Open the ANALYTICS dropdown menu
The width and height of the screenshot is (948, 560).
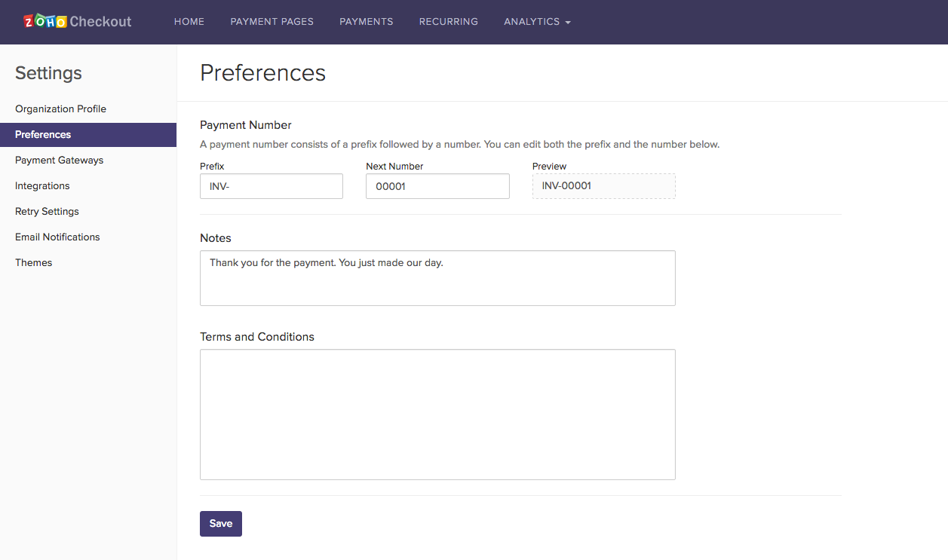[532, 22]
